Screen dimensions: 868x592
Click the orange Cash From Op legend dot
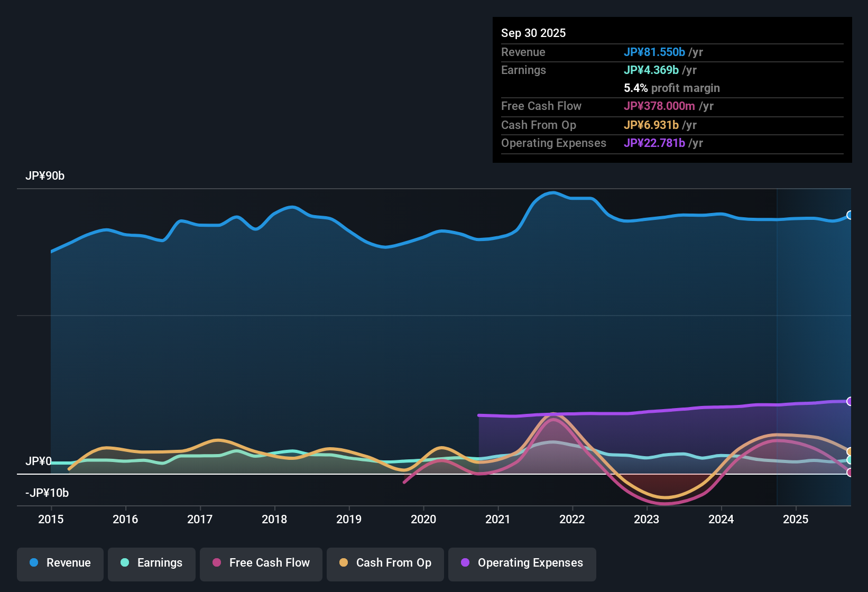344,563
